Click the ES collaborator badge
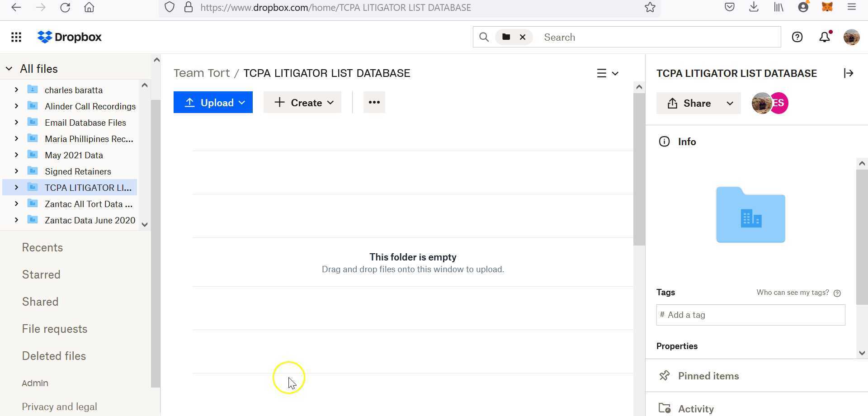868x416 pixels. pos(778,103)
